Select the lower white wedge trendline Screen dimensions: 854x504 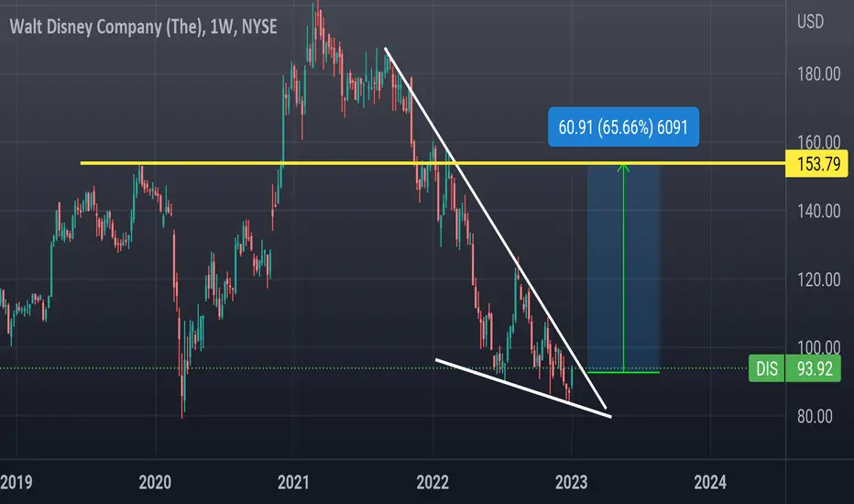[523, 388]
